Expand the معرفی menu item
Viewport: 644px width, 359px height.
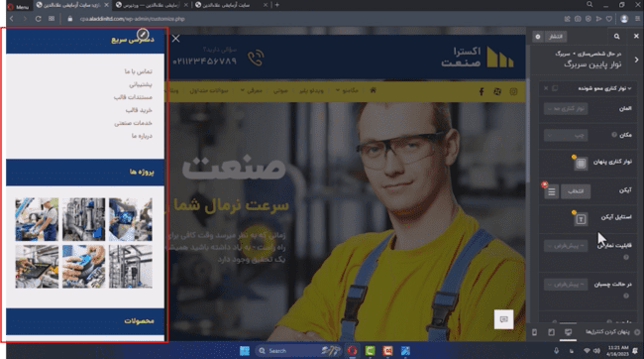(x=252, y=90)
